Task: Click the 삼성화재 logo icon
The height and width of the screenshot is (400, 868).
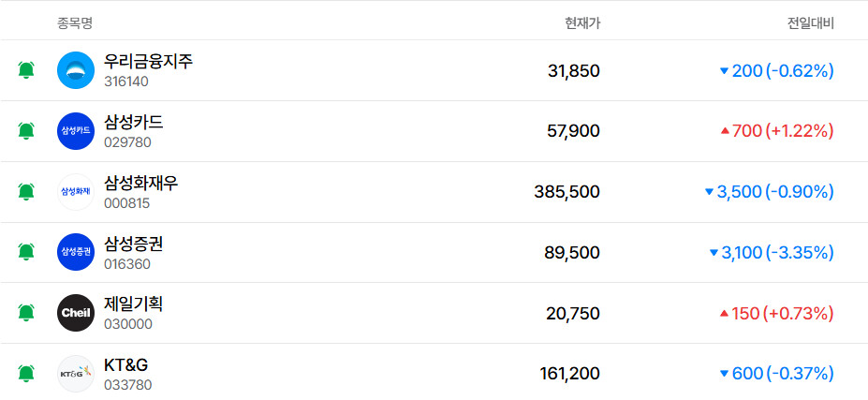Action: point(76,192)
